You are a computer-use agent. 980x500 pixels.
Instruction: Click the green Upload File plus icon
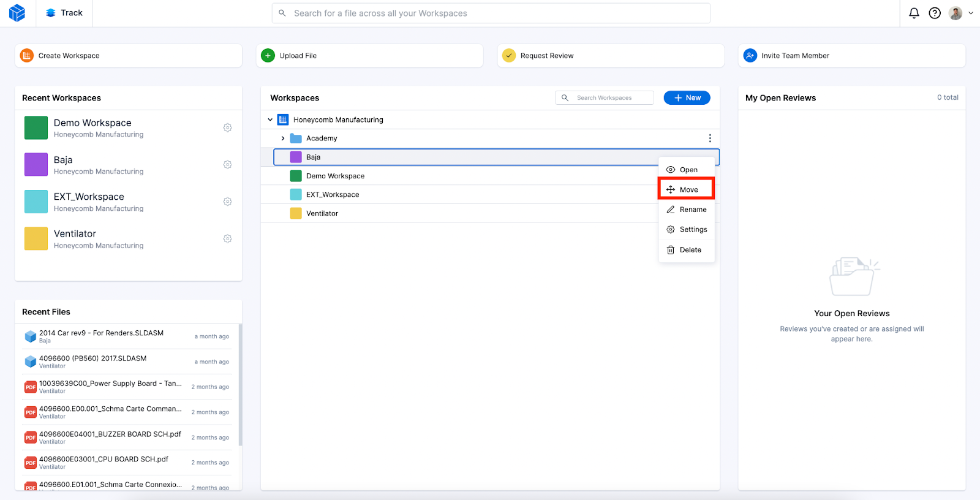point(268,56)
